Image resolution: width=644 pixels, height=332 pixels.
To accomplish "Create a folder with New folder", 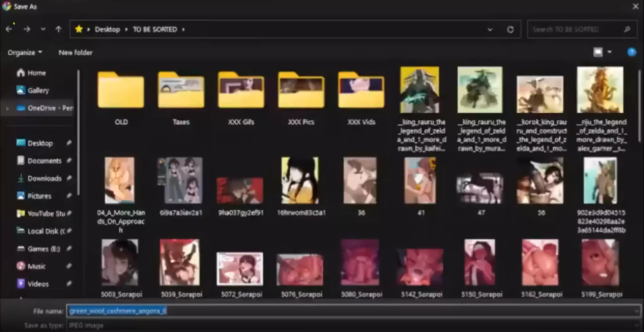I will (x=76, y=52).
